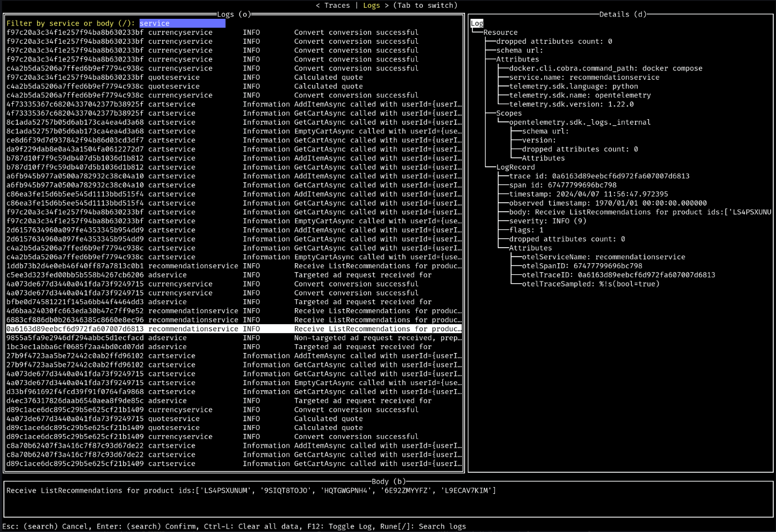
Task: Select log row with trace 1ddb73b2d4e0eb46
Action: (x=233, y=266)
